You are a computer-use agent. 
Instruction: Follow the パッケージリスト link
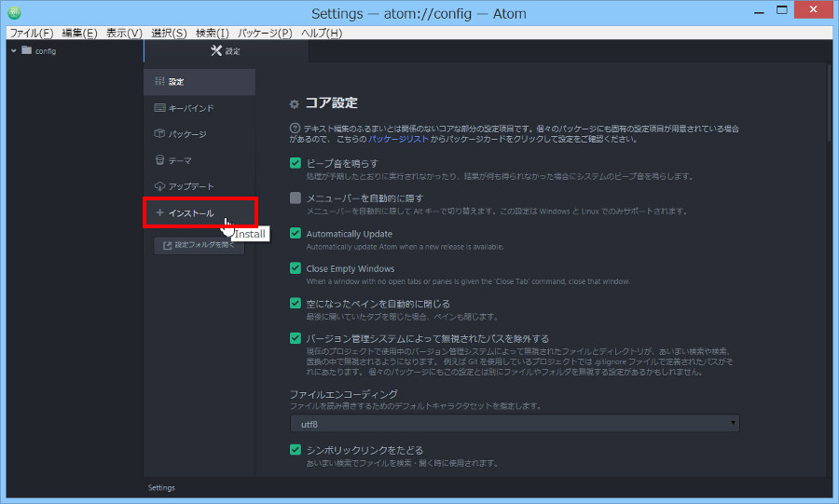pyautogui.click(x=399, y=139)
